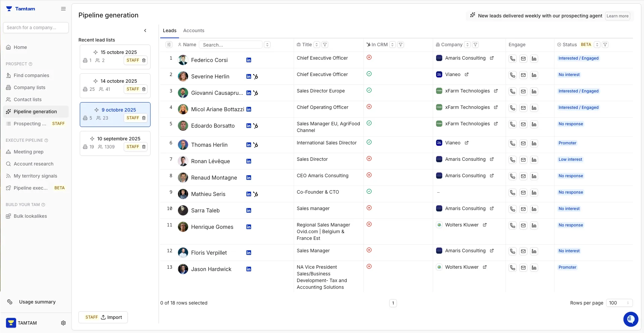The height and width of the screenshot is (333, 644).
Task: Open Federico Corsi's LinkedIn profile badge
Action: pos(249,60)
